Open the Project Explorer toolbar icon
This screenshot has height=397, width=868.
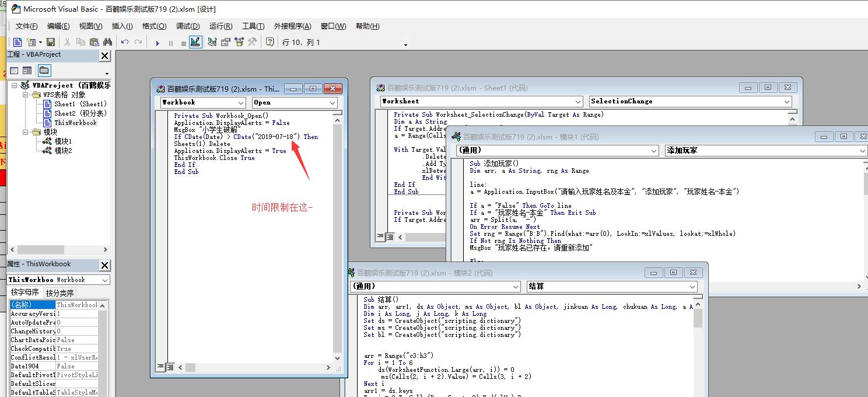click(x=212, y=42)
